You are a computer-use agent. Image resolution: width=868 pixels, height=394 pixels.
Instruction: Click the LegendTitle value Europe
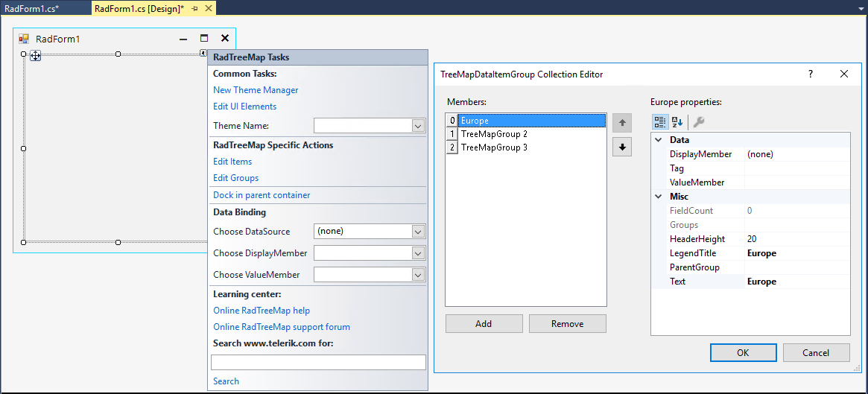click(x=761, y=253)
